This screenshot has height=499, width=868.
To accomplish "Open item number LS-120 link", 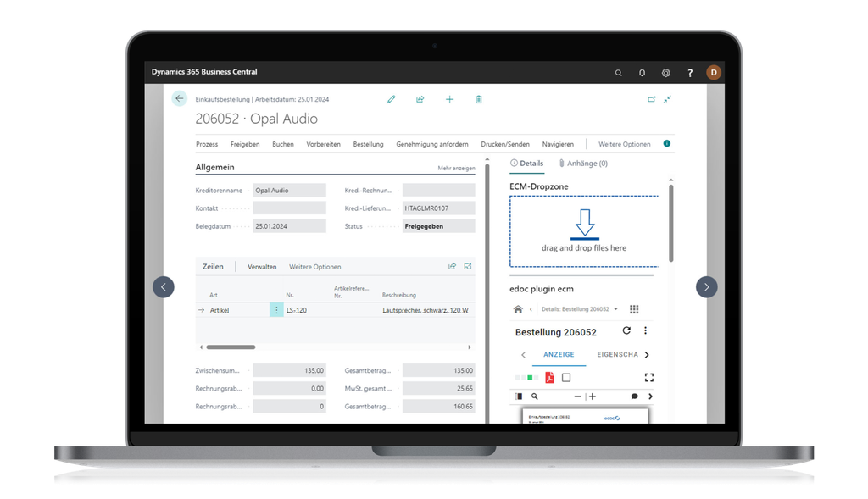I will (297, 310).
